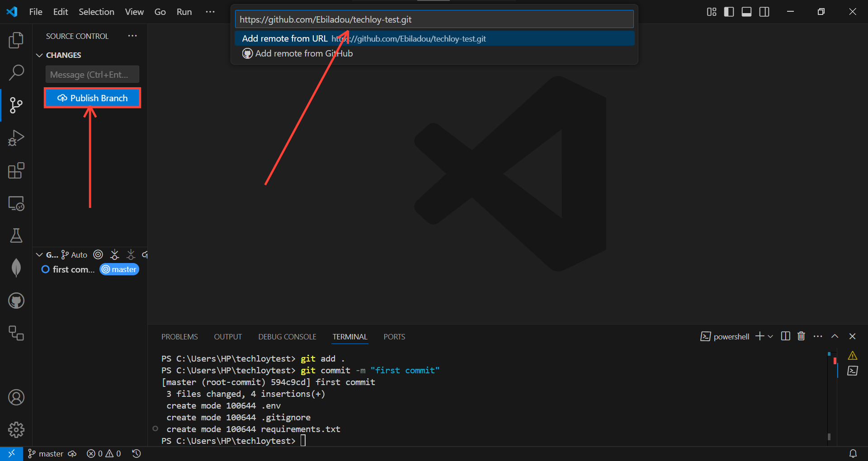The height and width of the screenshot is (461, 868).
Task: Collapse the CHANGES section
Action: point(39,55)
